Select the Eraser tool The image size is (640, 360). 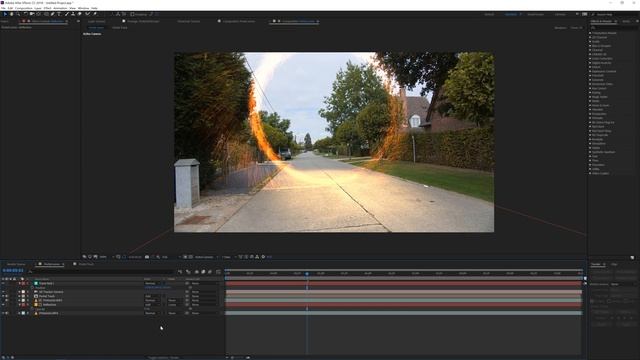click(x=80, y=14)
